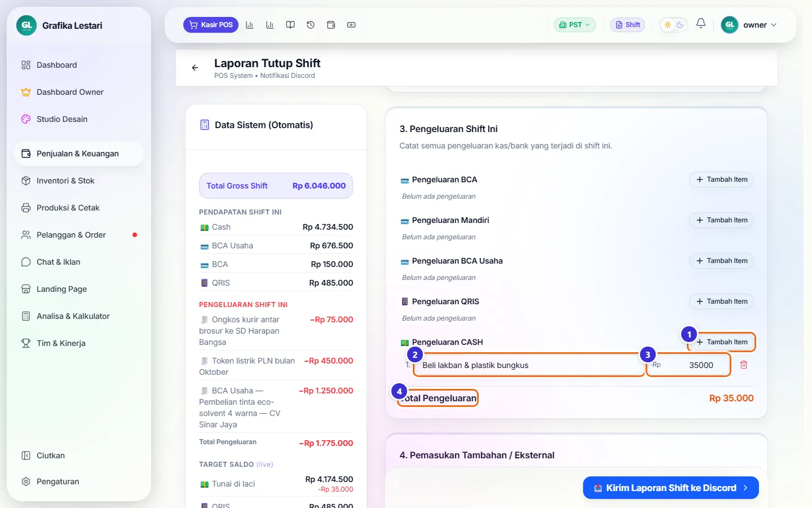Click the owner avatar in the header
The image size is (812, 508).
(730, 25)
